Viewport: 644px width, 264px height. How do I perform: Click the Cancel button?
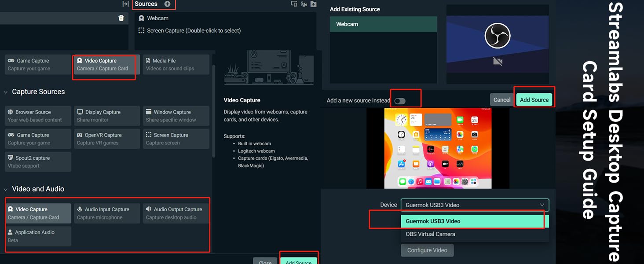tap(502, 100)
